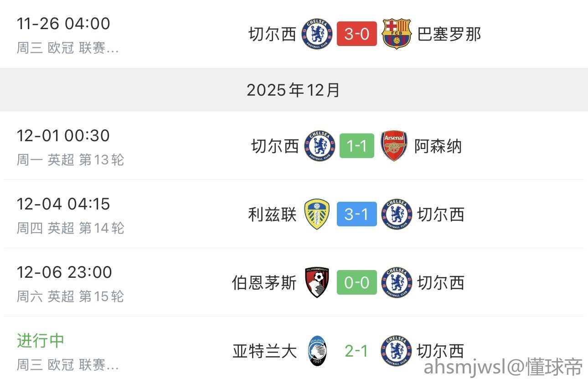Open the red 3-0 score badge
588x383 pixels.
click(357, 34)
